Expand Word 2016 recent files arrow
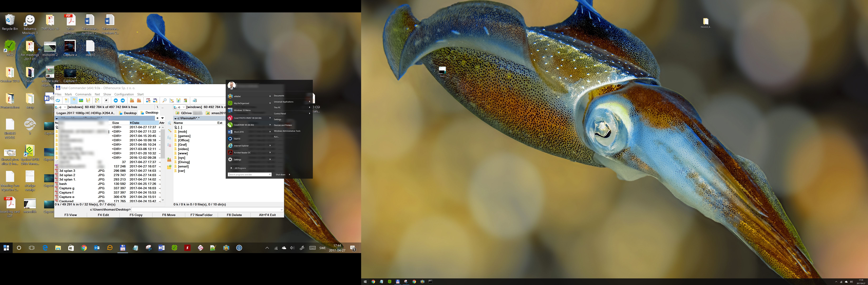868x285 pixels. 270,132
